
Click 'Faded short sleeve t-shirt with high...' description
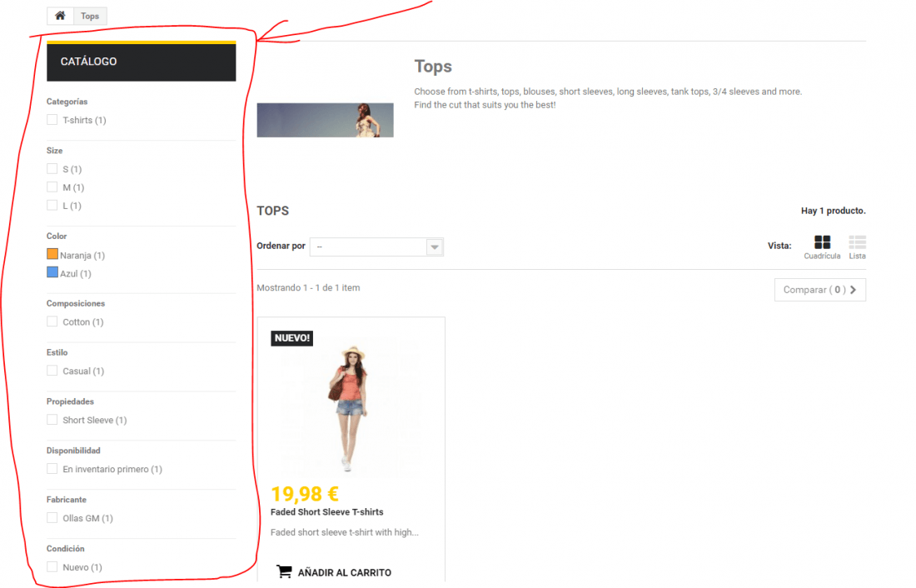345,532
